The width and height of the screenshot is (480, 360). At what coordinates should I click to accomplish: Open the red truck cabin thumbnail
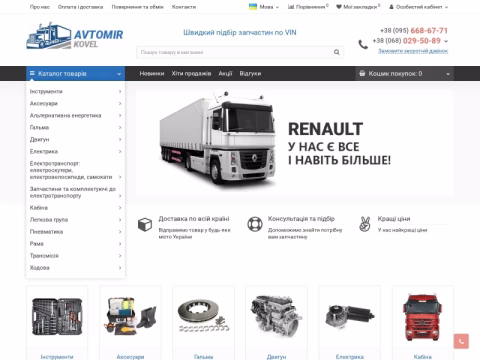tap(423, 316)
